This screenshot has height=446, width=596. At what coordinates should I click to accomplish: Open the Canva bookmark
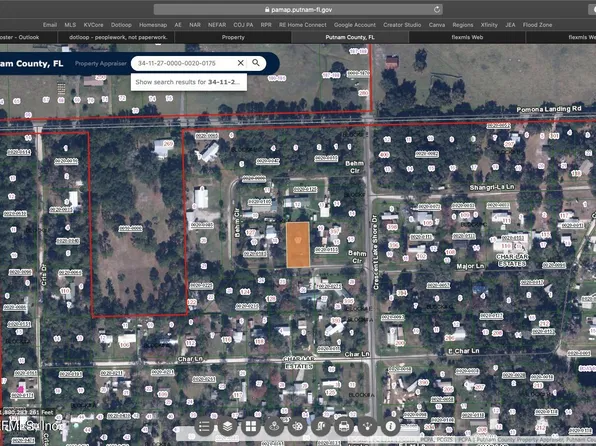437,25
